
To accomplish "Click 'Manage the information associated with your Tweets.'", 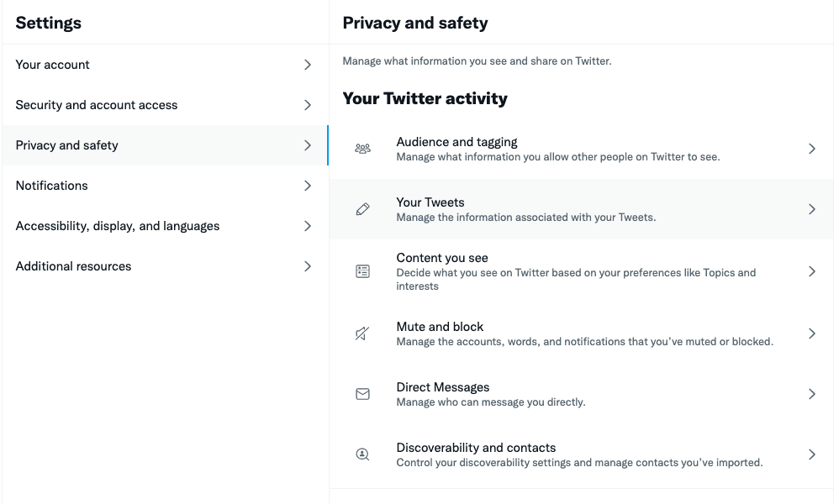I will coord(526,218).
